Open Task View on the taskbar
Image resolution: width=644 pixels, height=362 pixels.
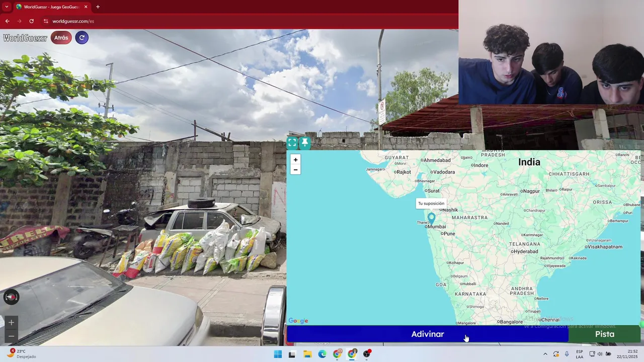pyautogui.click(x=292, y=354)
